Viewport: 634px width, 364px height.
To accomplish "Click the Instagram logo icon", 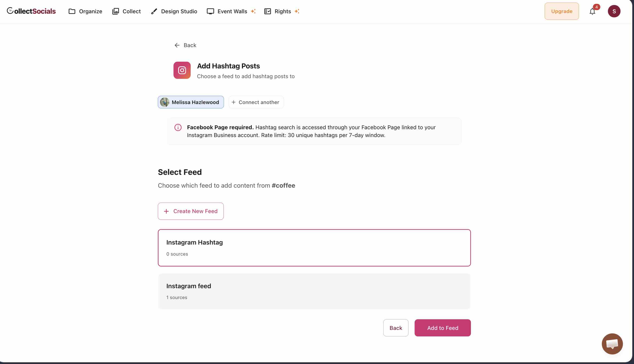I will pos(182,70).
